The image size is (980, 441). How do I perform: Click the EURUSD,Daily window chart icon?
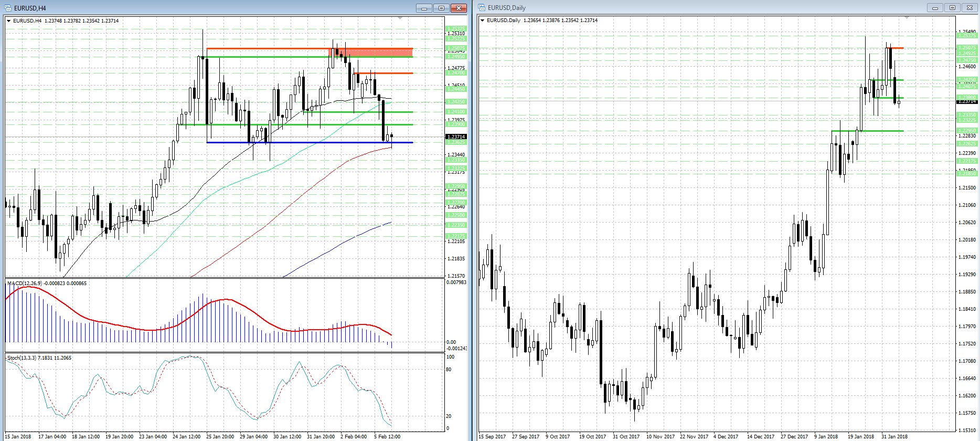[481, 7]
